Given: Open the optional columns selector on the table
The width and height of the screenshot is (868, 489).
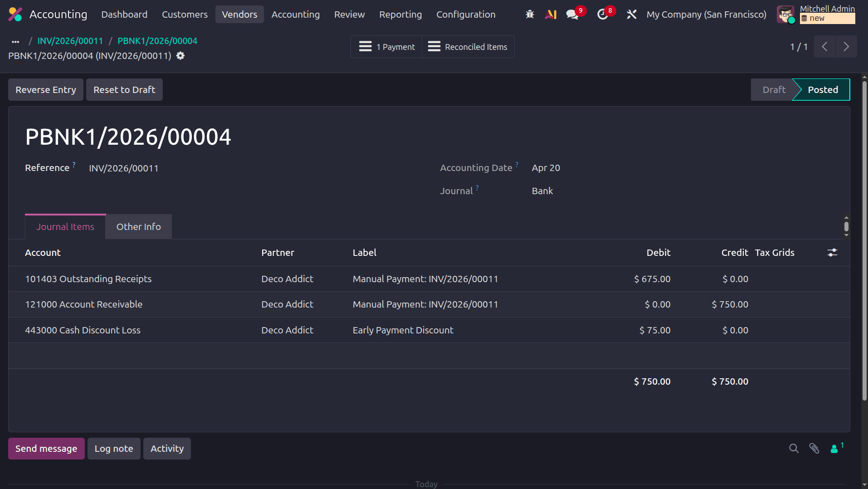Looking at the screenshot, I should point(832,253).
